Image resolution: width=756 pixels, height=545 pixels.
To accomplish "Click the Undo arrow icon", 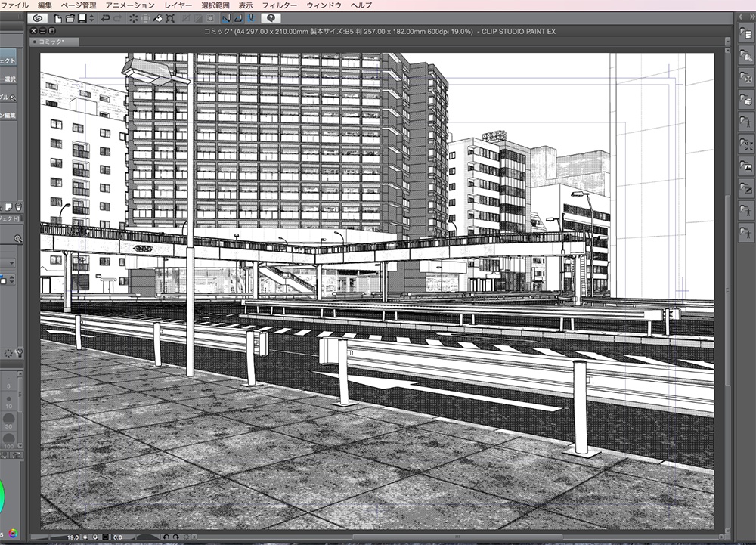I will point(106,18).
